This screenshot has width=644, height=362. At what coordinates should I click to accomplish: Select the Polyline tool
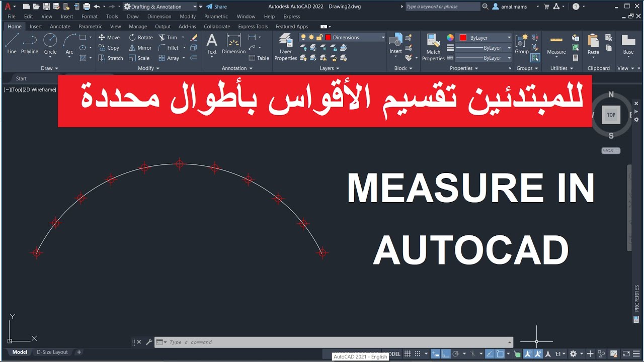tap(30, 44)
